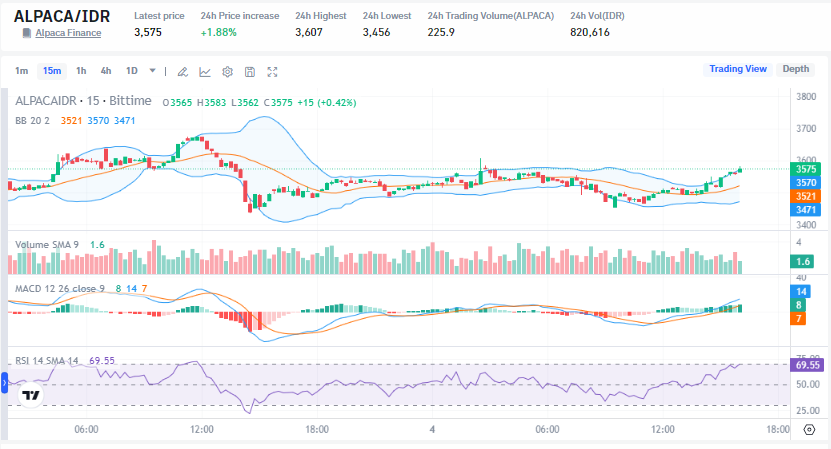Click the 3700 price scale label
Image resolution: width=831 pixels, height=449 pixels.
(x=806, y=129)
